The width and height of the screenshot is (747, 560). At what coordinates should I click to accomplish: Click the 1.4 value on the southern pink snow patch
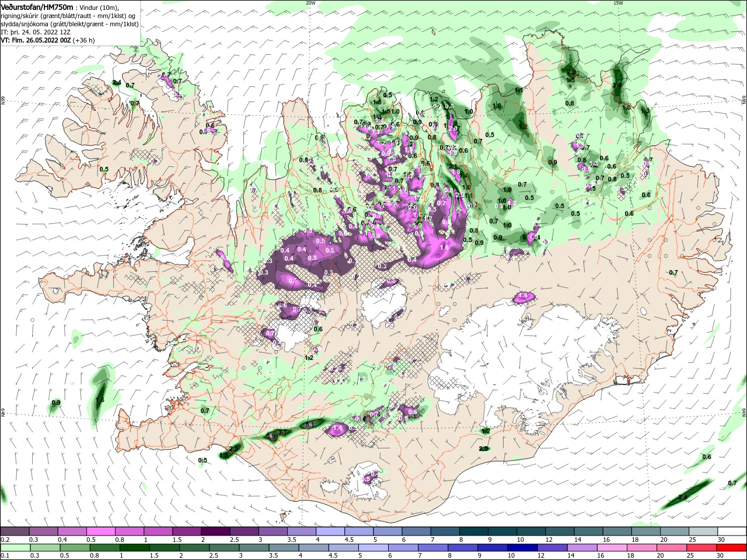[337, 428]
